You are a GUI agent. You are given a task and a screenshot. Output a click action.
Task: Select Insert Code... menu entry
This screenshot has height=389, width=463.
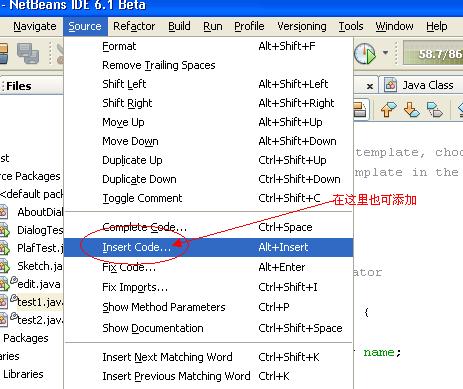[208, 247]
